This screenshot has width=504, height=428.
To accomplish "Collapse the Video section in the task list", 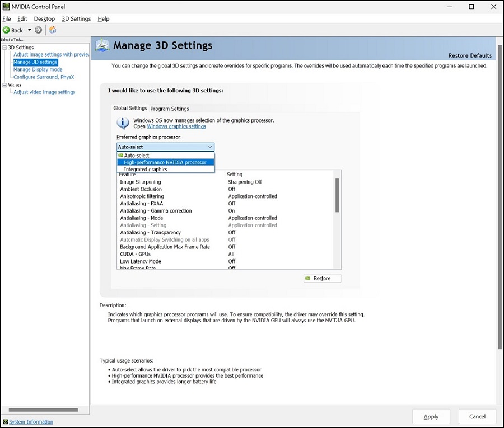I will pyautogui.click(x=4, y=84).
